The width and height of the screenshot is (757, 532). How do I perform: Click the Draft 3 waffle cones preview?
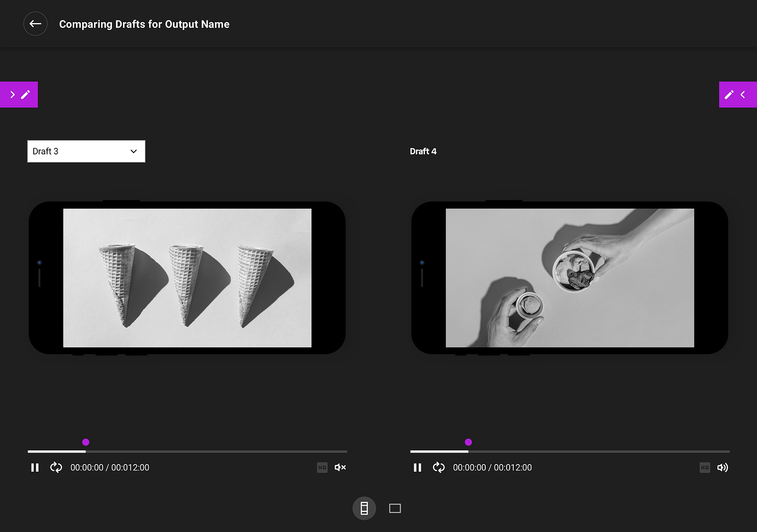[x=187, y=278]
